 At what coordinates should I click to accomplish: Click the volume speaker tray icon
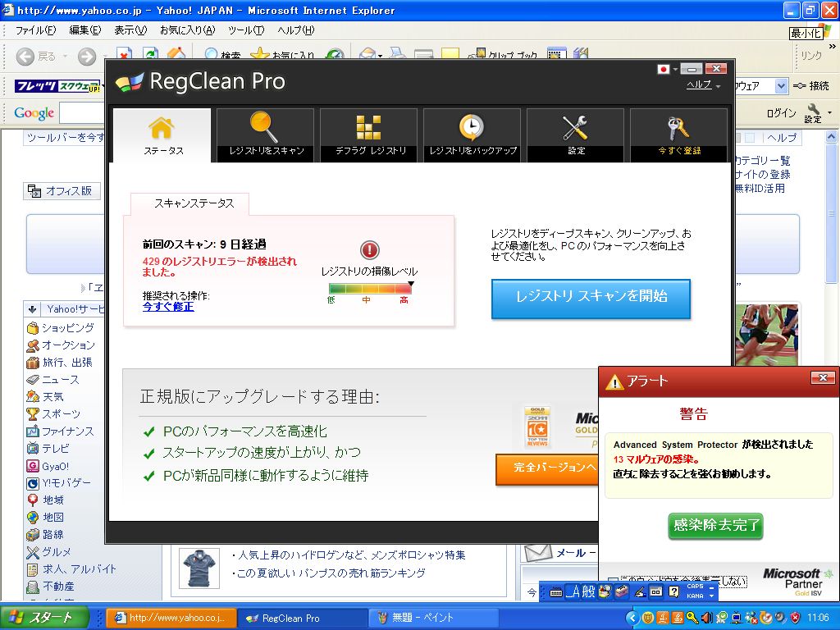click(706, 619)
